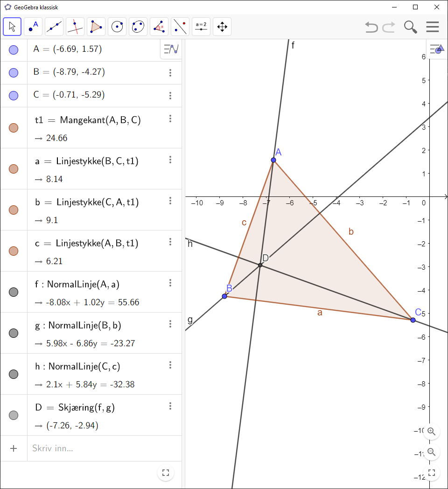
Task: Hide point A using its visibility circle
Action: click(14, 49)
